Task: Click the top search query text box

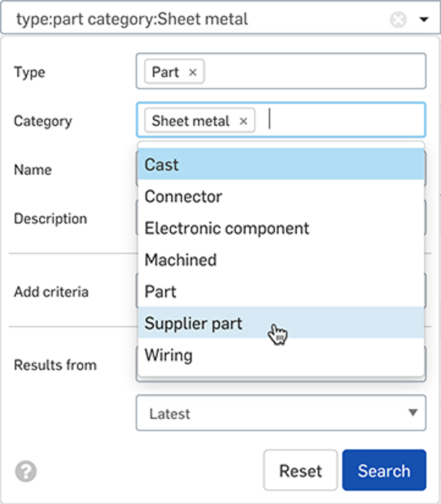Action: click(x=193, y=20)
